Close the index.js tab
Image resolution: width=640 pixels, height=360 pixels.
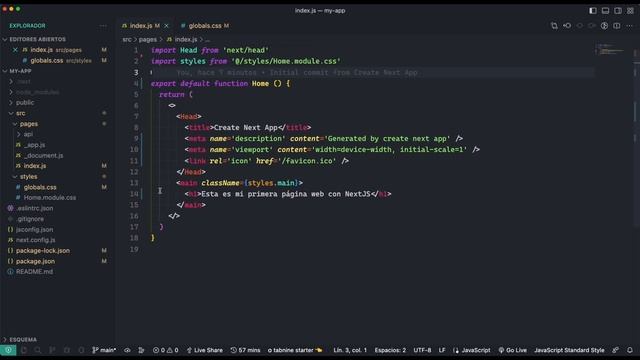pos(167,26)
